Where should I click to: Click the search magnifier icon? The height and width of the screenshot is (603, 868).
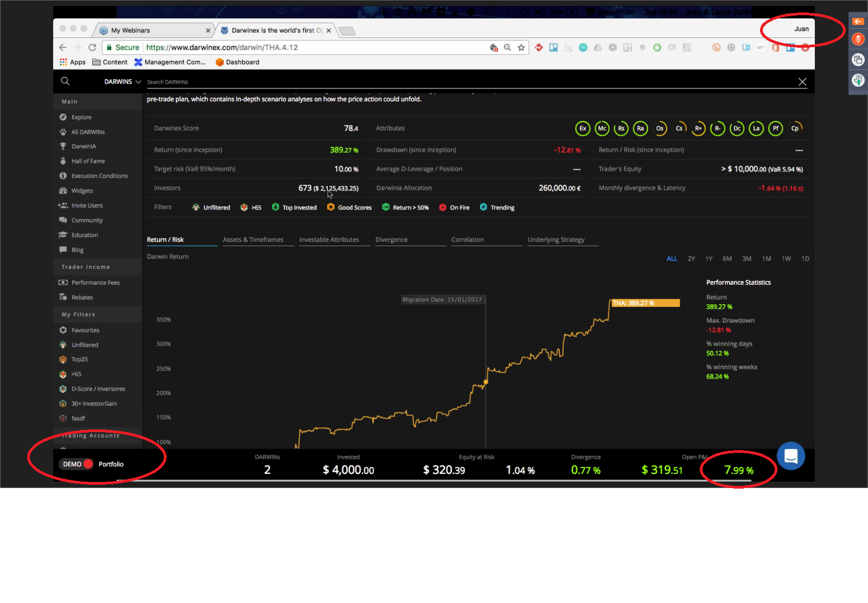pos(65,81)
